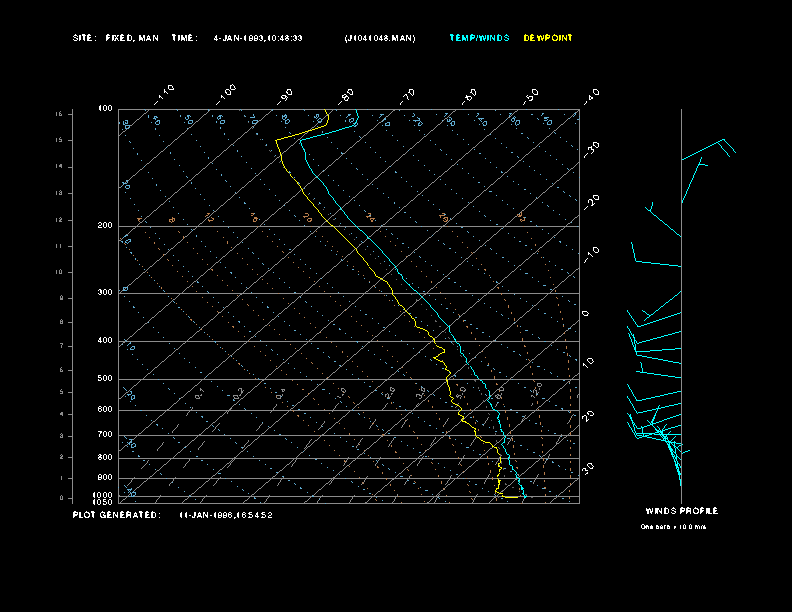
Task: Select the 11-JAN-1996 plot generation timestamp
Action: (x=226, y=515)
